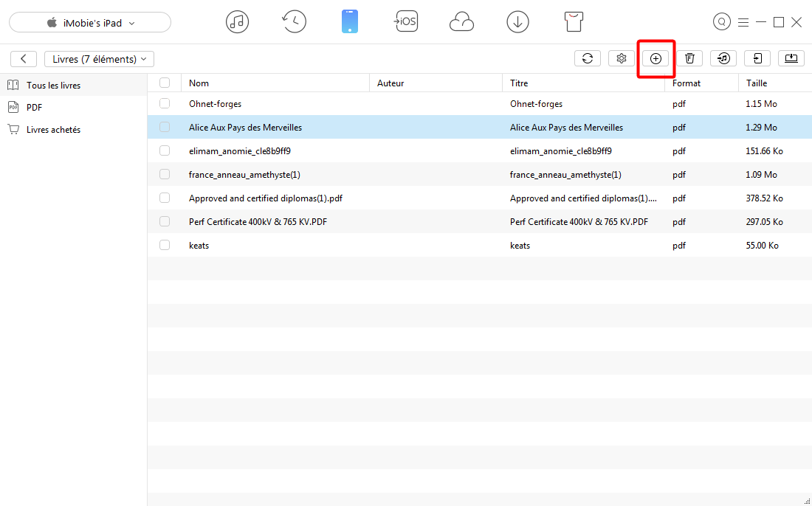Click the search magnifier icon

(x=721, y=22)
